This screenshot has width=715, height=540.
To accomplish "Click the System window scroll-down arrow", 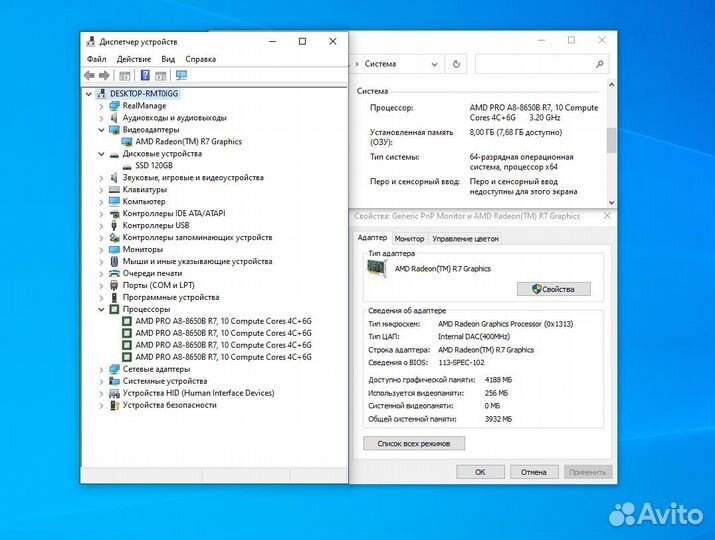I will (x=611, y=202).
